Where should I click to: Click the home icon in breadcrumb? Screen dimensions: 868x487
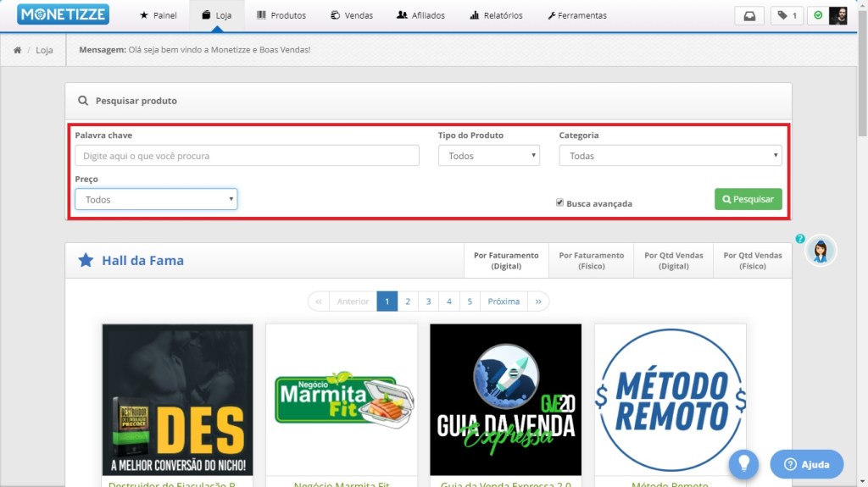coord(17,50)
